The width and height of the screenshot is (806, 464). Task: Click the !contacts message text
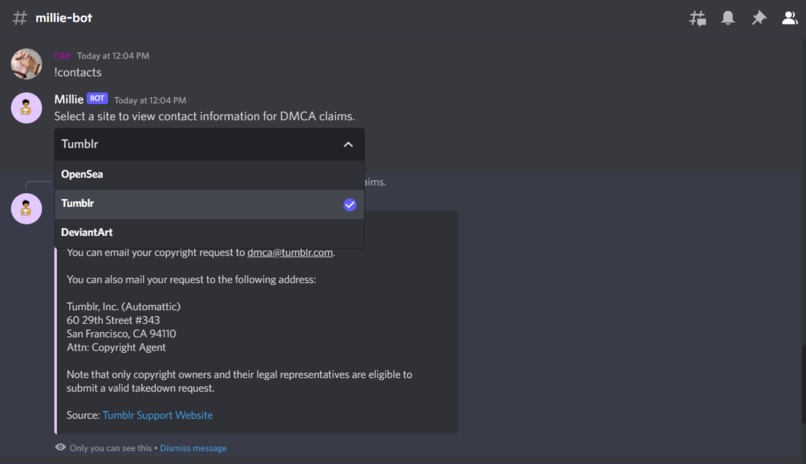click(x=78, y=72)
